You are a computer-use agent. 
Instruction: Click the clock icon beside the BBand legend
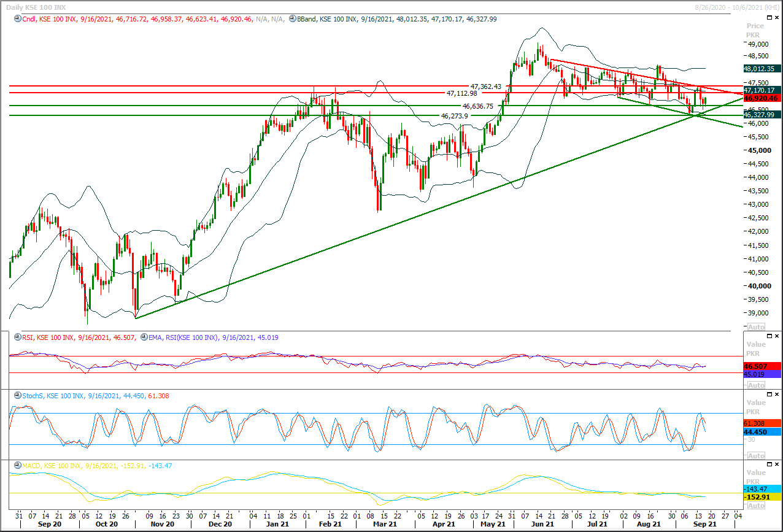(291, 19)
